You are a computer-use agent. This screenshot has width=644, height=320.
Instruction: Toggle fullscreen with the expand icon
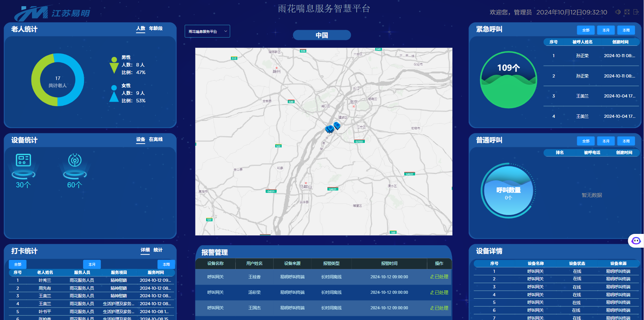pyautogui.click(x=627, y=12)
